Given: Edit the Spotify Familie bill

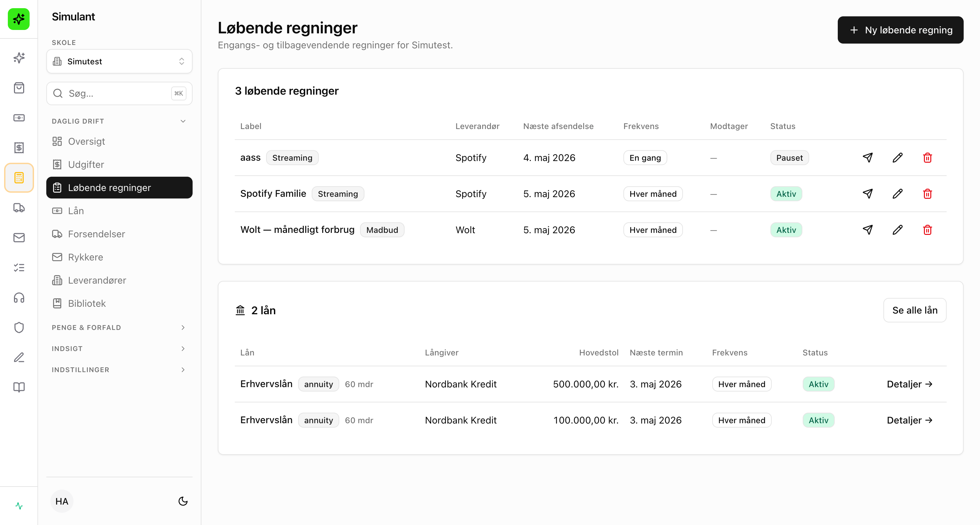Looking at the screenshot, I should tap(897, 194).
